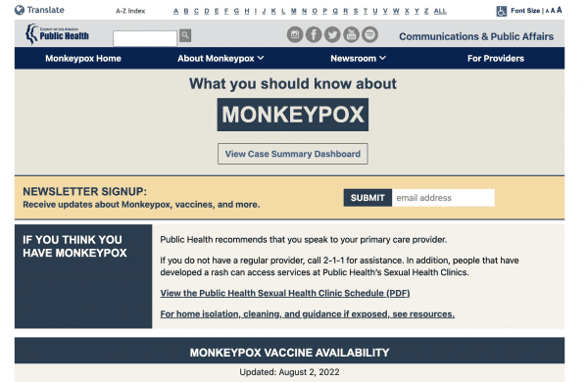
Task: Open the A-Z Index ALL link
Action: (440, 11)
